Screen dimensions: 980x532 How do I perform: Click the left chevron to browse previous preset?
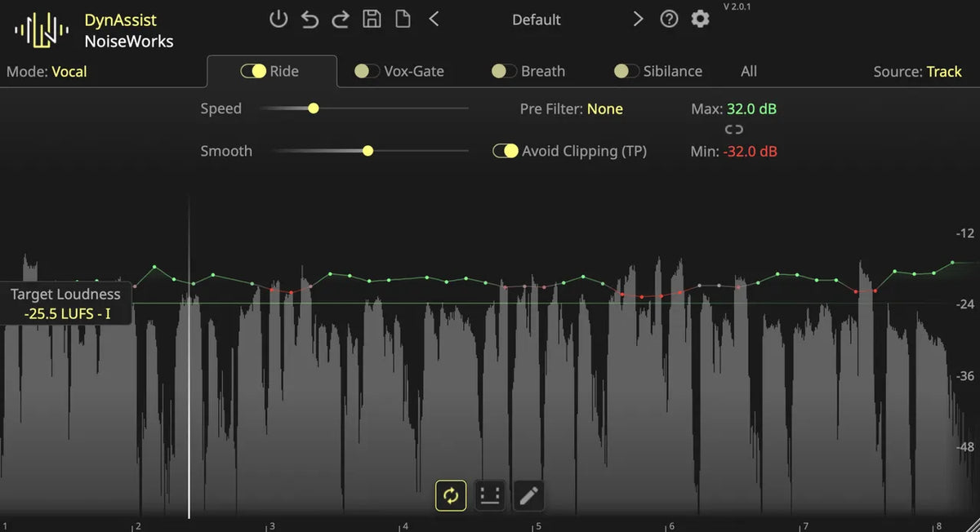tap(434, 18)
